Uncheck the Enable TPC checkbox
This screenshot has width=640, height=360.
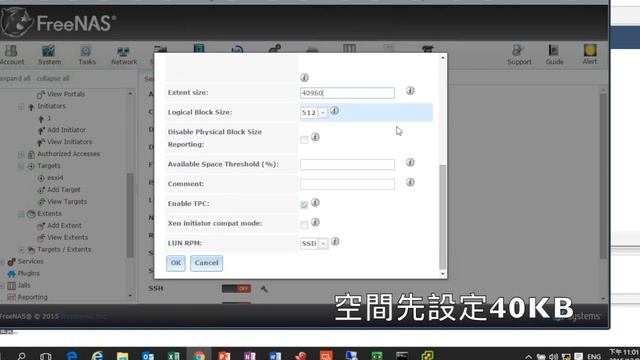(304, 205)
